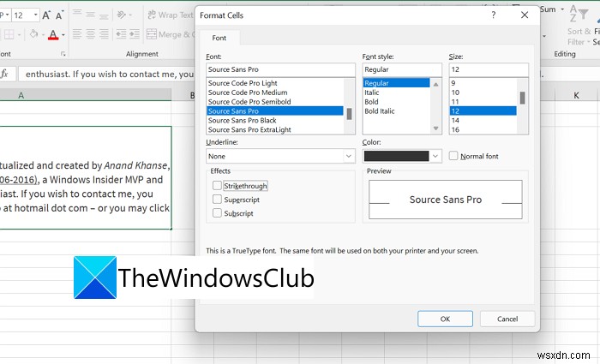Click the dark color swatch under Color
The image size is (600, 364).
(396, 156)
